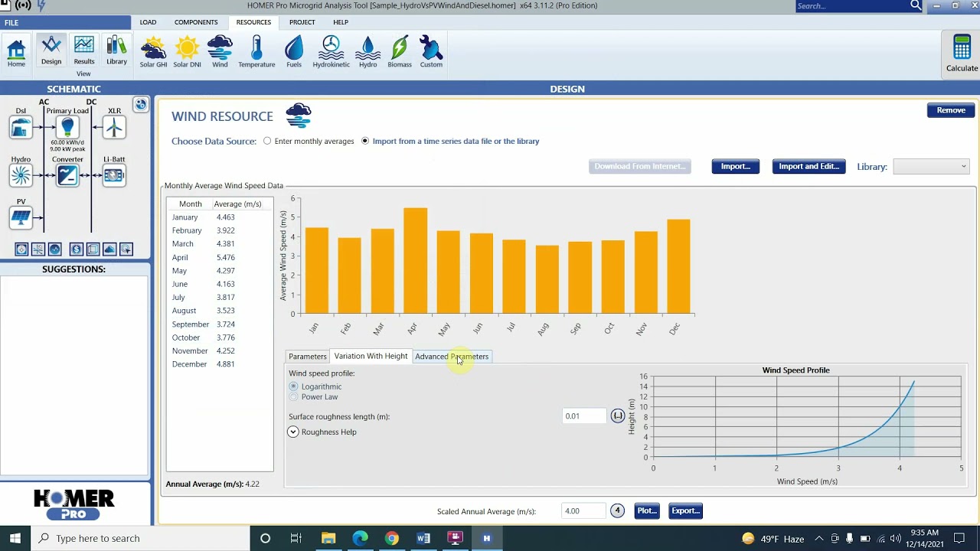Select the Li-Batt battery component
980x551 pixels.
pyautogui.click(x=114, y=175)
